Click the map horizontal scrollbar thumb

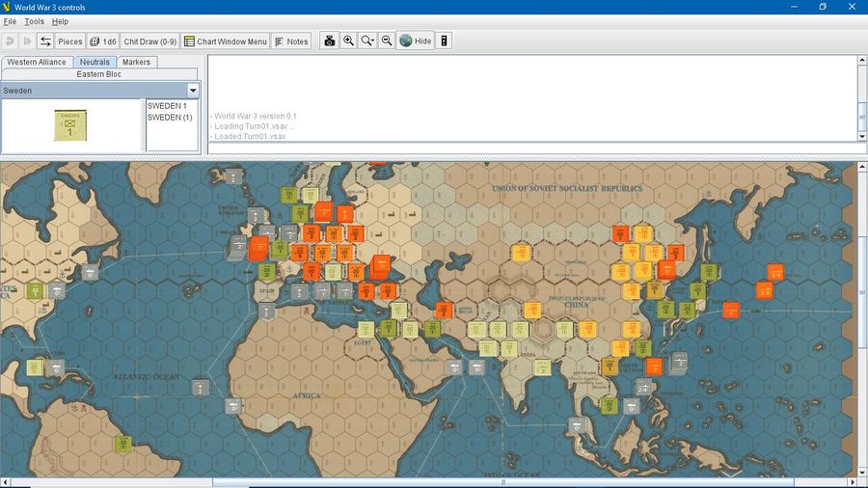503,482
